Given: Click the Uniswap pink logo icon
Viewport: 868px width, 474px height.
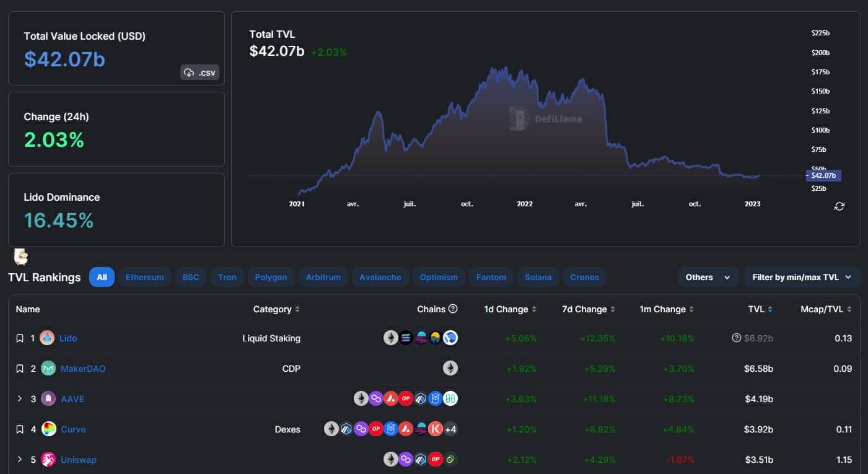Looking at the screenshot, I should pos(48,460).
